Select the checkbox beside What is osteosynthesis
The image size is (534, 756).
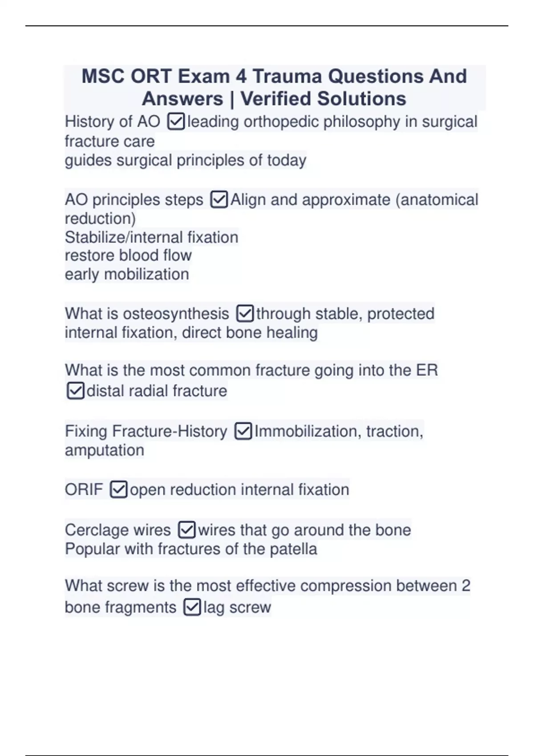tap(245, 314)
